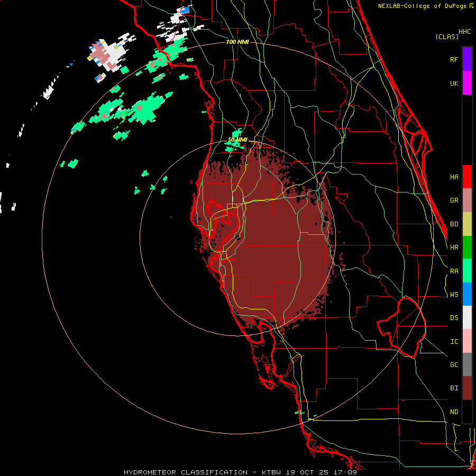The width and height of the screenshot is (476, 476).
Task: Pick the light pink IC legend swatch
Action: click(x=467, y=341)
